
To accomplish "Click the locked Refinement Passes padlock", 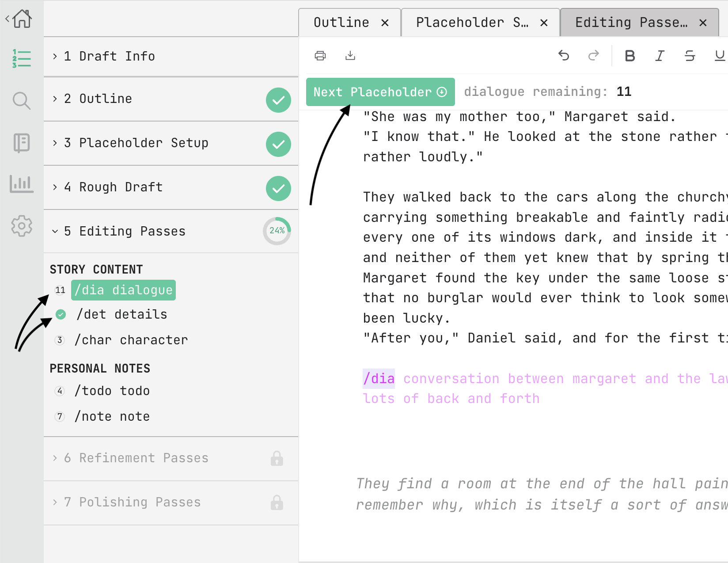I will 277,458.
